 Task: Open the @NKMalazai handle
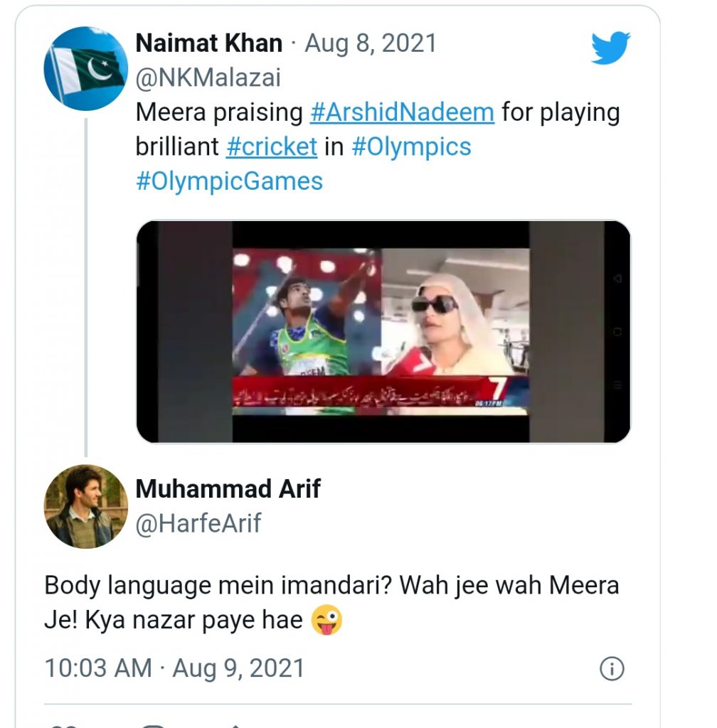pos(208,77)
